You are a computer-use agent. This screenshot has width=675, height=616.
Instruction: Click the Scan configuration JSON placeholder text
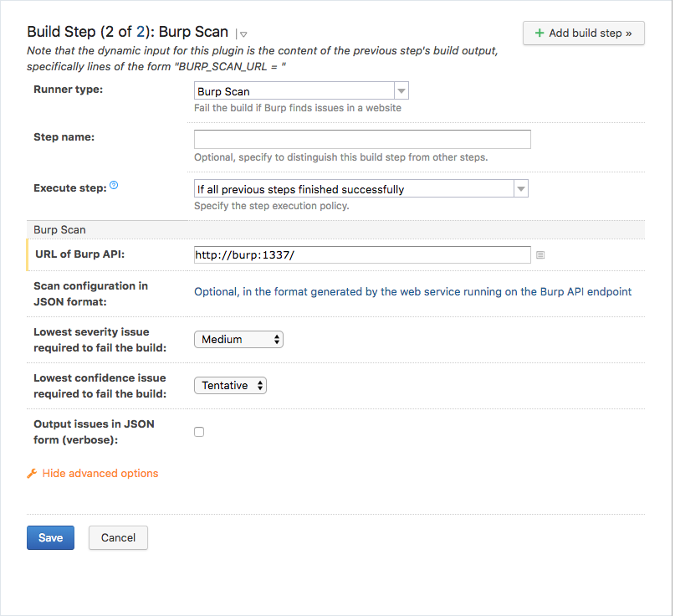412,292
